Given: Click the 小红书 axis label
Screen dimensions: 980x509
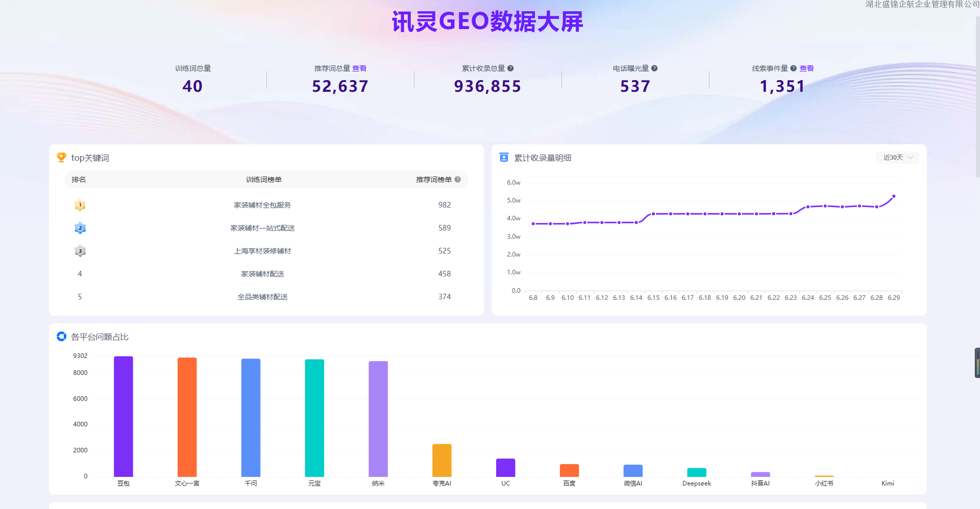Looking at the screenshot, I should (x=824, y=483).
